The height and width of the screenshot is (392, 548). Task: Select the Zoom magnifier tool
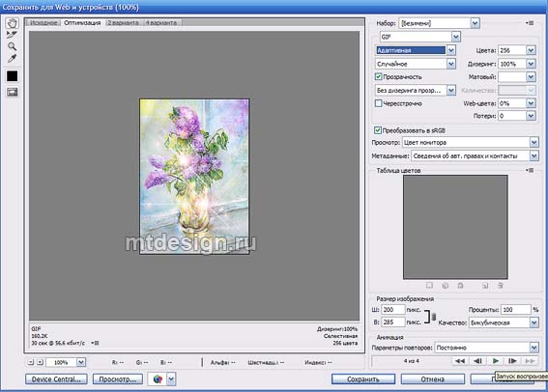12,46
